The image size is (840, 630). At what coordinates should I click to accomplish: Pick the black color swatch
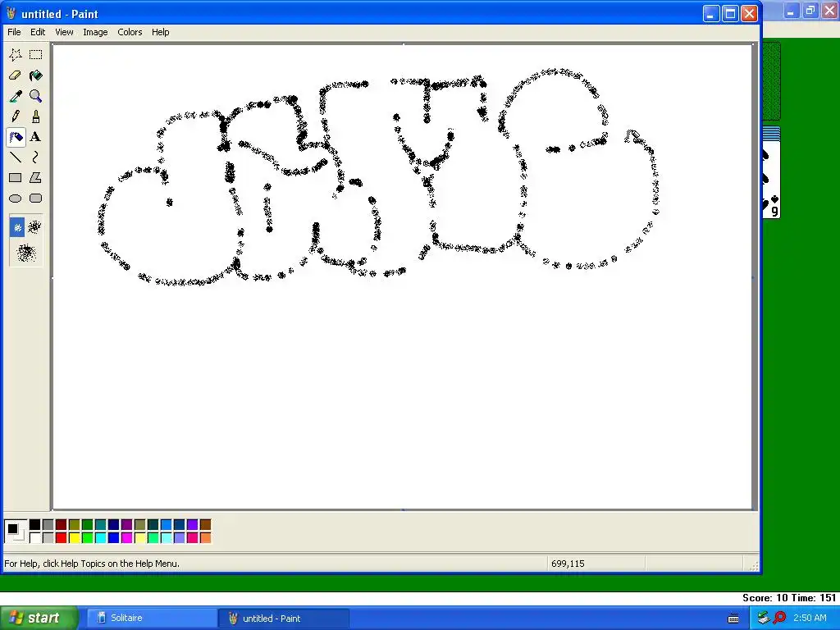pyautogui.click(x=34, y=524)
